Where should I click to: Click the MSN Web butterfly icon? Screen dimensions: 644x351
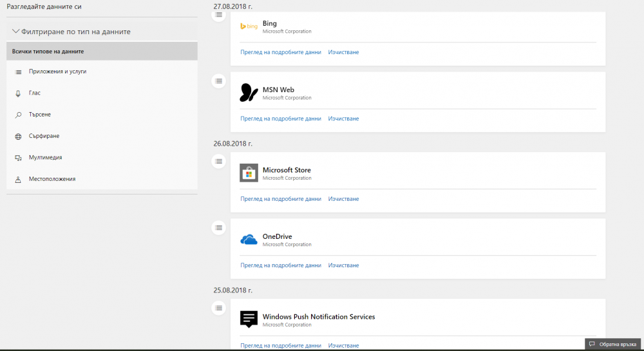click(x=249, y=92)
